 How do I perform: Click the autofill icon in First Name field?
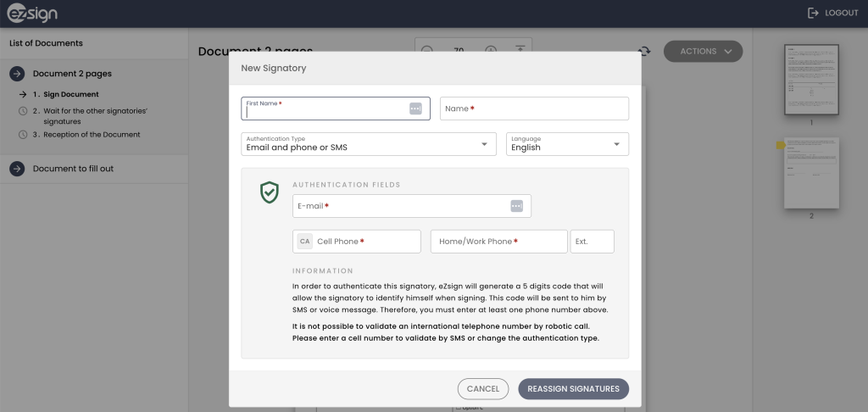tap(415, 109)
